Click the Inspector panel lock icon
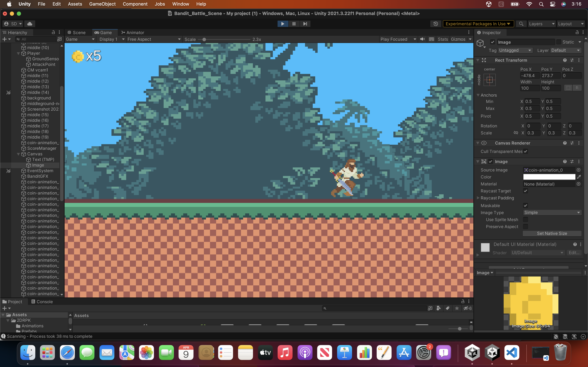 coord(577,32)
